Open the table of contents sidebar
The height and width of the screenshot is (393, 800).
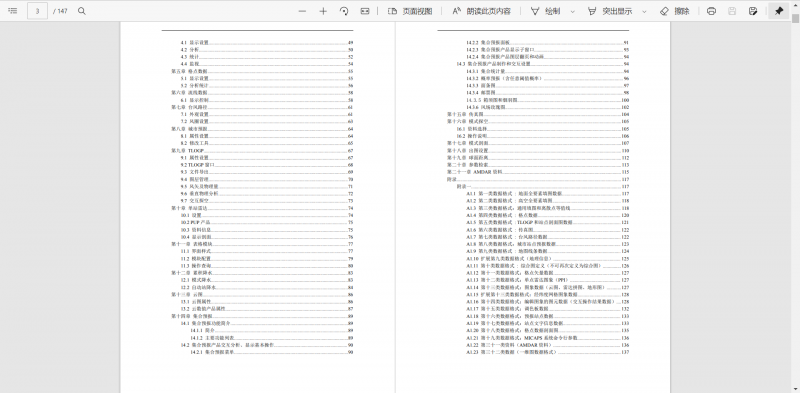(x=13, y=11)
